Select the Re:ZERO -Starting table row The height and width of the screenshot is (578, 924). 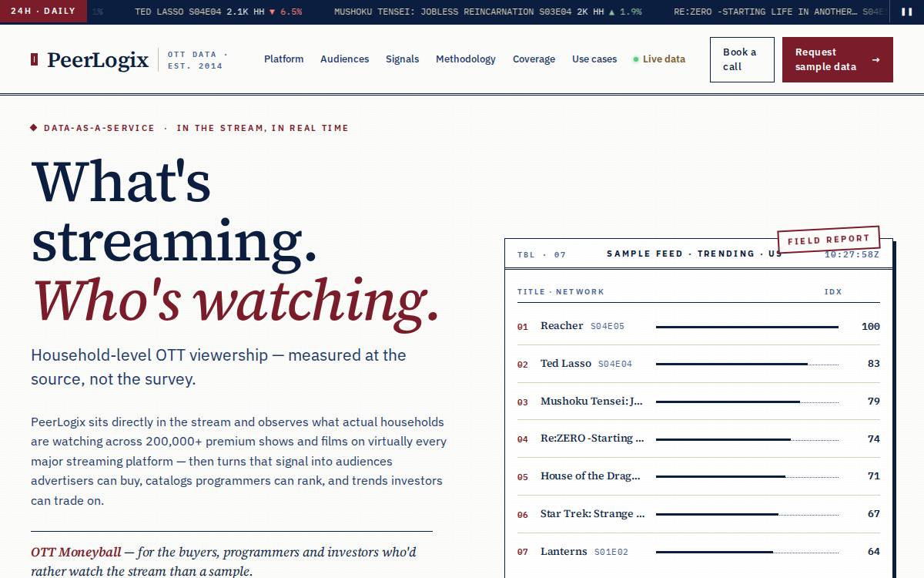pyautogui.click(x=698, y=439)
